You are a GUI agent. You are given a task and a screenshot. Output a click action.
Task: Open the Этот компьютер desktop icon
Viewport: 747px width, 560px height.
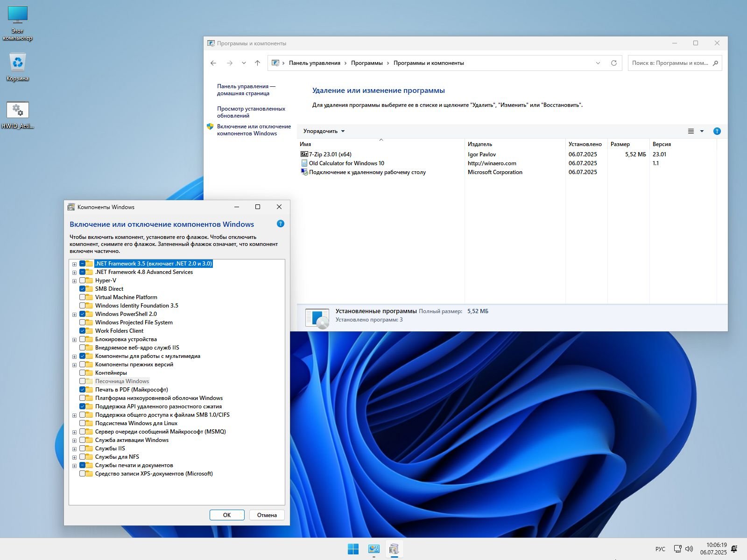pyautogui.click(x=18, y=23)
